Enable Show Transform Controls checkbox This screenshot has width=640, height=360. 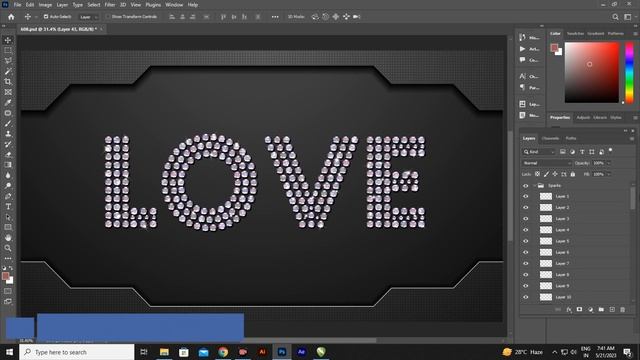[108, 17]
